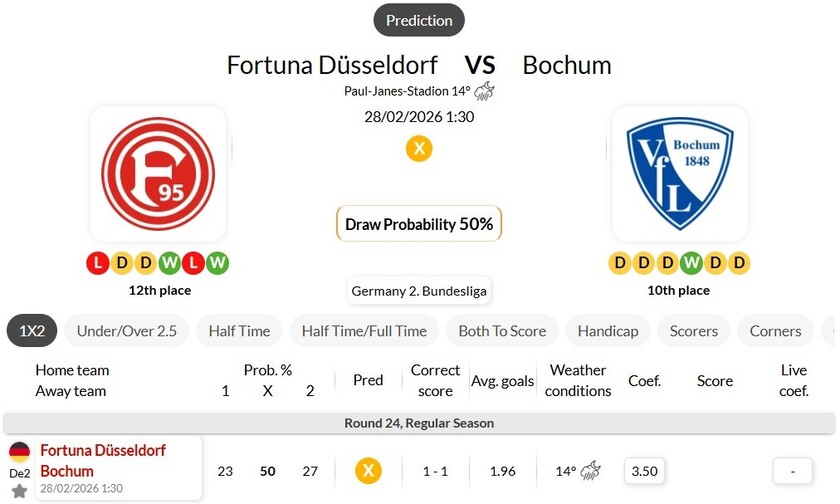Screen dimensions: 840x504
Task: Click the Draw Probability 50% box
Action: 419,224
